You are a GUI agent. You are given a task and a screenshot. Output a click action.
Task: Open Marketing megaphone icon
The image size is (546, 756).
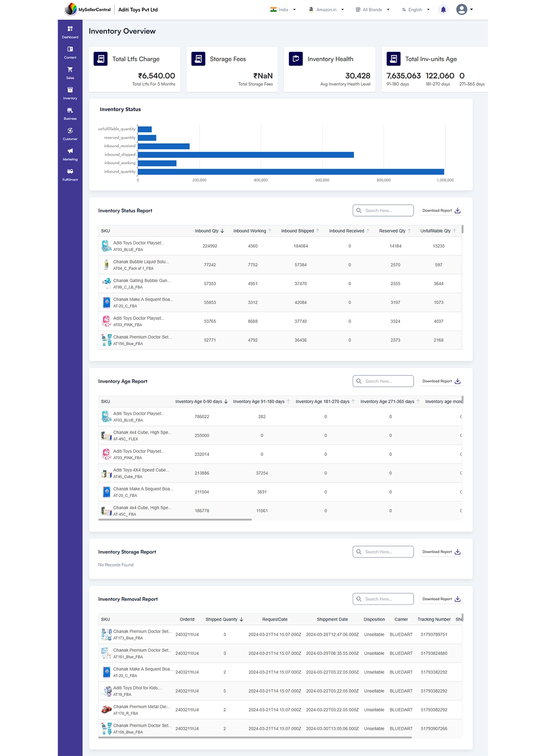[x=70, y=154]
